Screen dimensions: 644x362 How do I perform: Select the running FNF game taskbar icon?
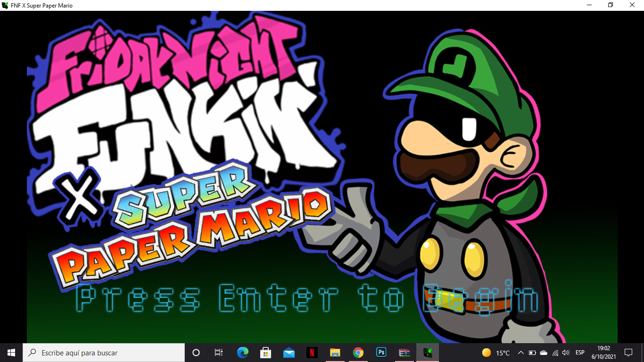427,352
